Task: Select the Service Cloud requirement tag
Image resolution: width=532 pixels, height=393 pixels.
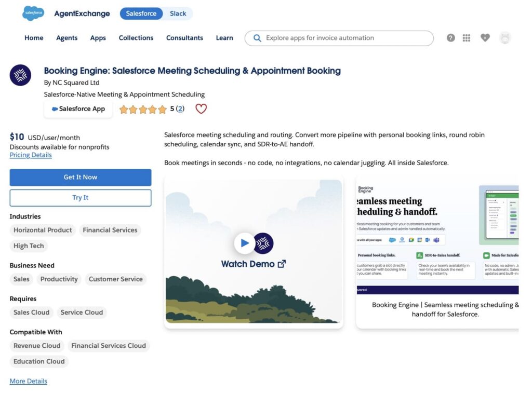Action: pyautogui.click(x=82, y=313)
